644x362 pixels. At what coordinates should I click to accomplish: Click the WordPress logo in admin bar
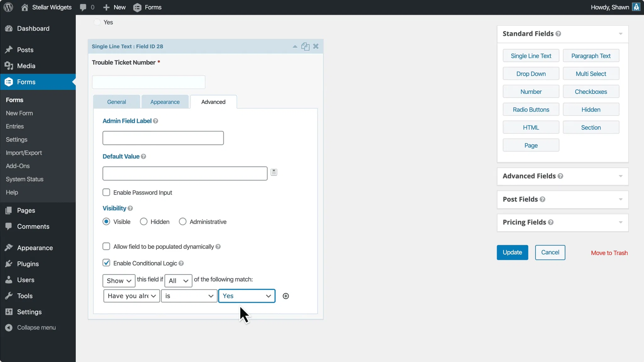8,7
